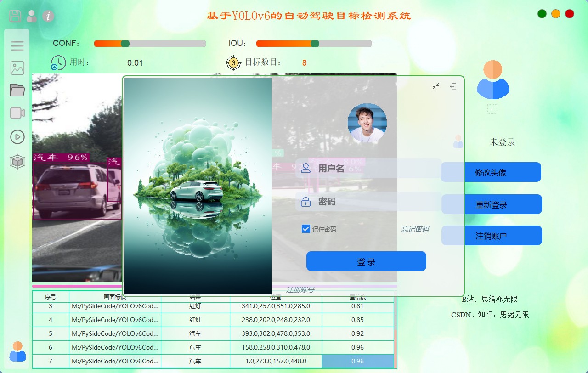
Task: Click the 修改头像 button
Action: tap(491, 172)
